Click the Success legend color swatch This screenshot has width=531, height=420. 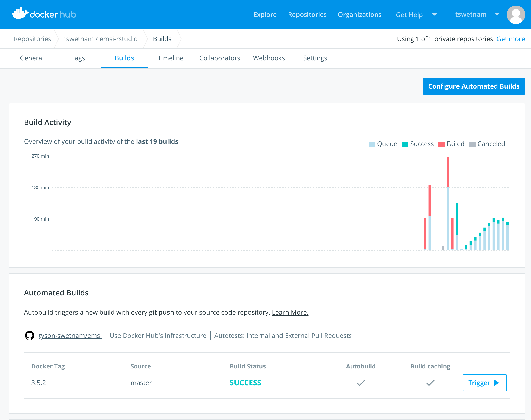point(405,144)
